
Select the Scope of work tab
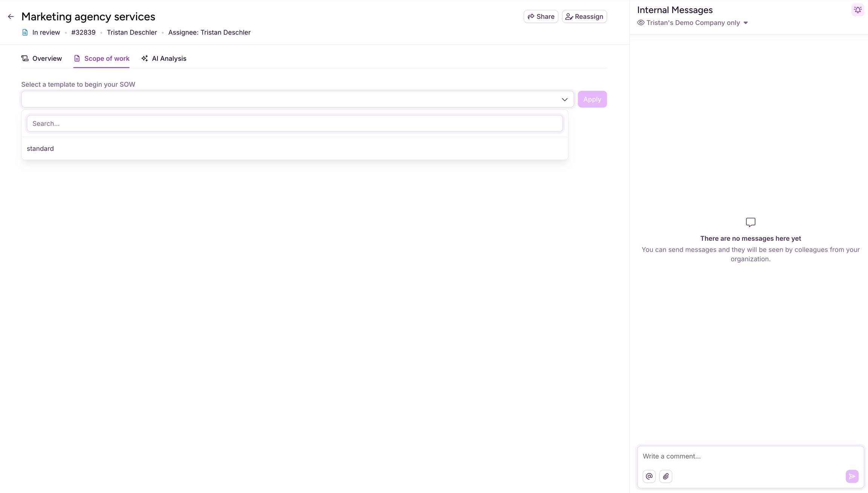(x=101, y=58)
